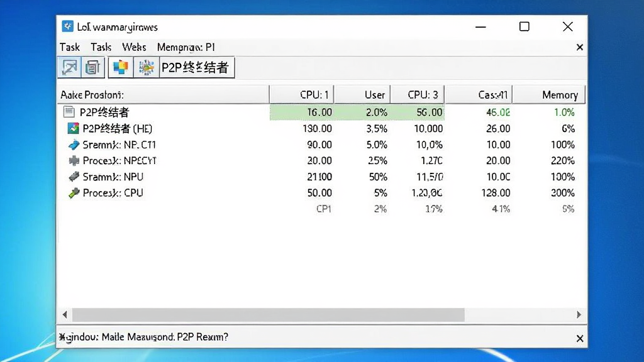Close the menu bar panel with X

click(579, 47)
